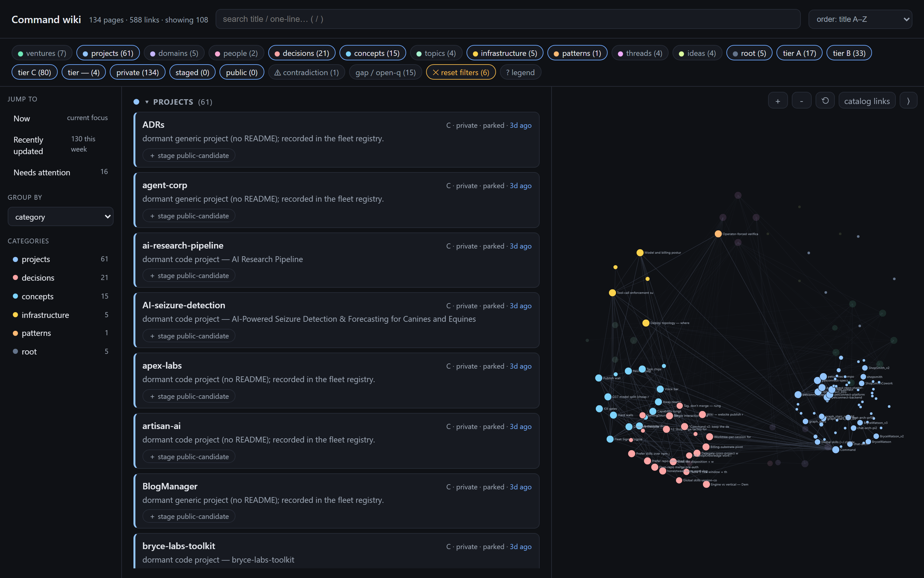Select the Operator-forced verifica orange node

[718, 233]
